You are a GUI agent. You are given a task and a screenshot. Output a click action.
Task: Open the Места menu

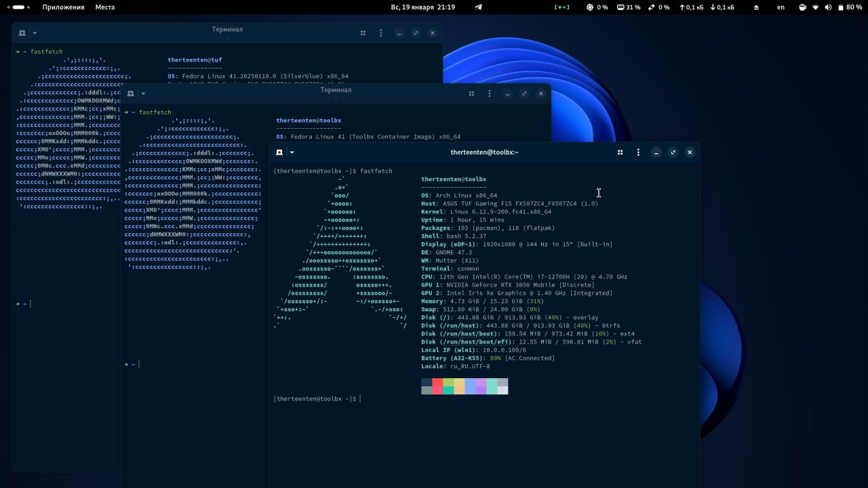click(104, 7)
